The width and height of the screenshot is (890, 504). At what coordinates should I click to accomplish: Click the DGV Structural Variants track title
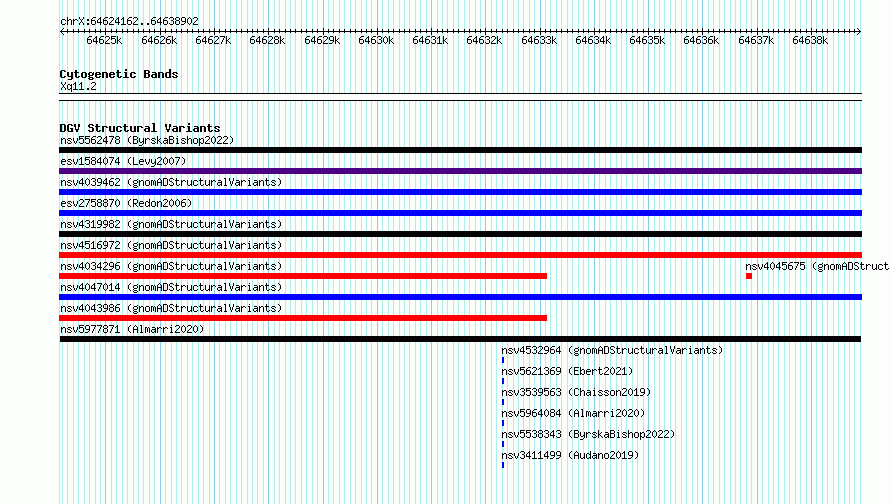click(x=140, y=128)
